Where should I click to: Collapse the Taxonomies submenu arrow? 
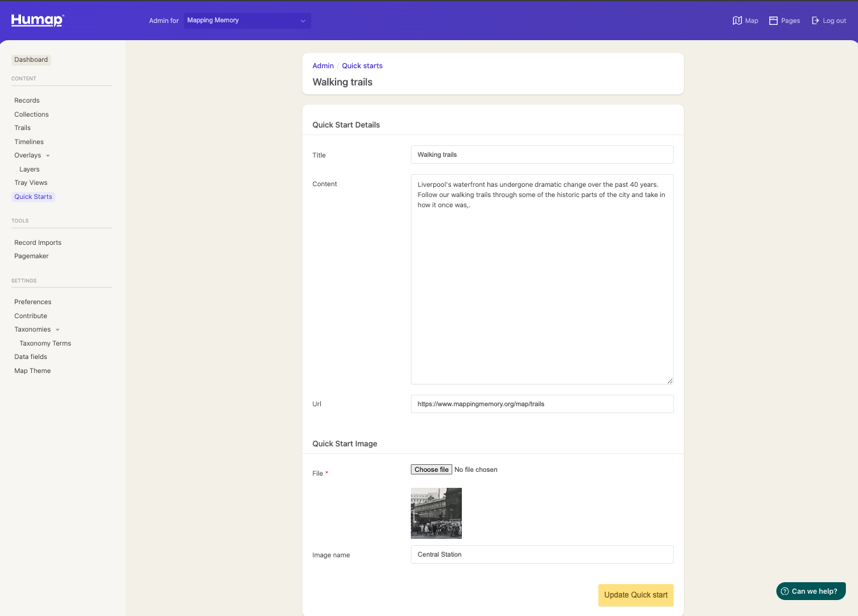pos(57,330)
